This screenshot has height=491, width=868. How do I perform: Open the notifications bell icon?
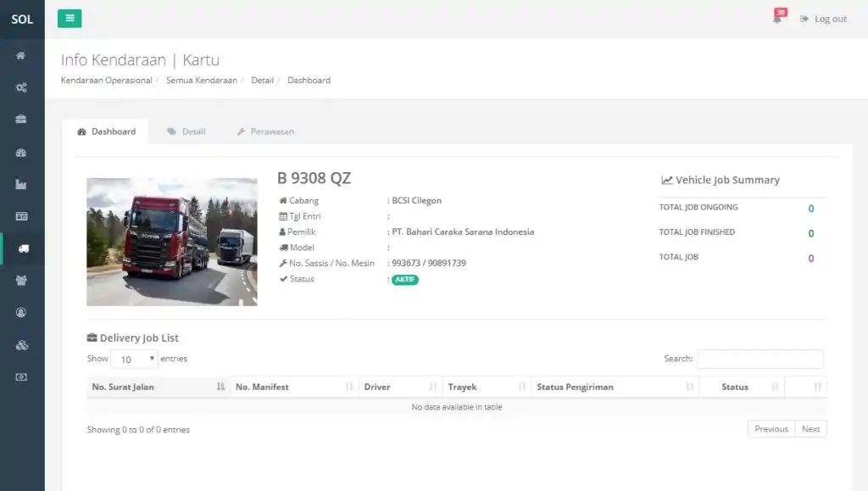(x=778, y=19)
